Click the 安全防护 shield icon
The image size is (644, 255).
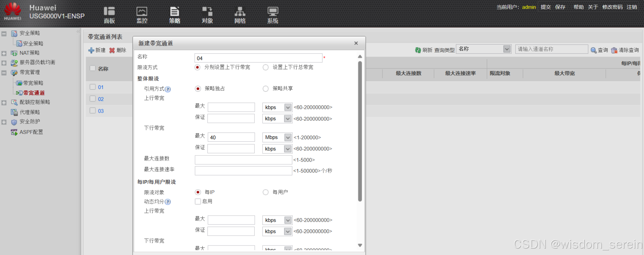coord(14,122)
